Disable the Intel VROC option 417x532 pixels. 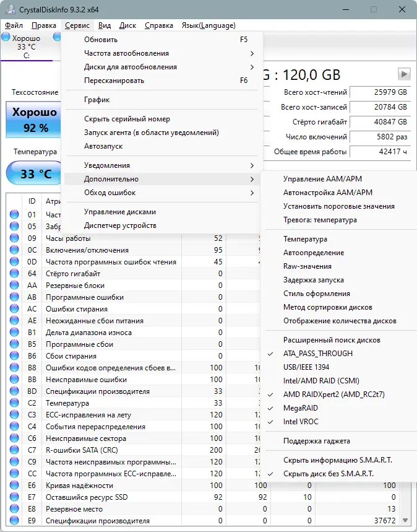tap(301, 422)
